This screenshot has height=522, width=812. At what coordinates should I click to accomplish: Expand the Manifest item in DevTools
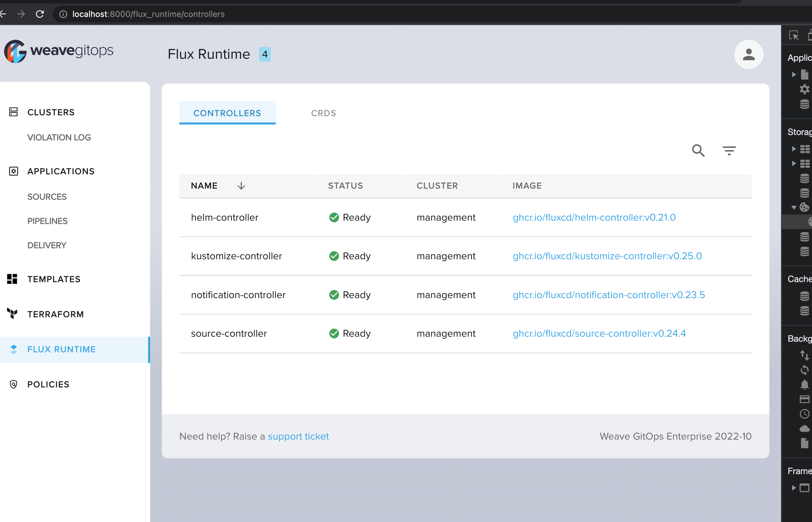[794, 75]
